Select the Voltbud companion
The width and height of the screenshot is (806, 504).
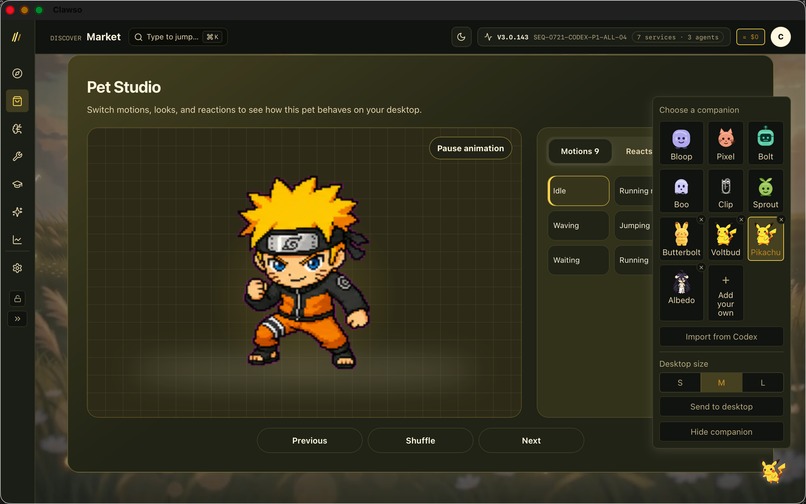(725, 239)
